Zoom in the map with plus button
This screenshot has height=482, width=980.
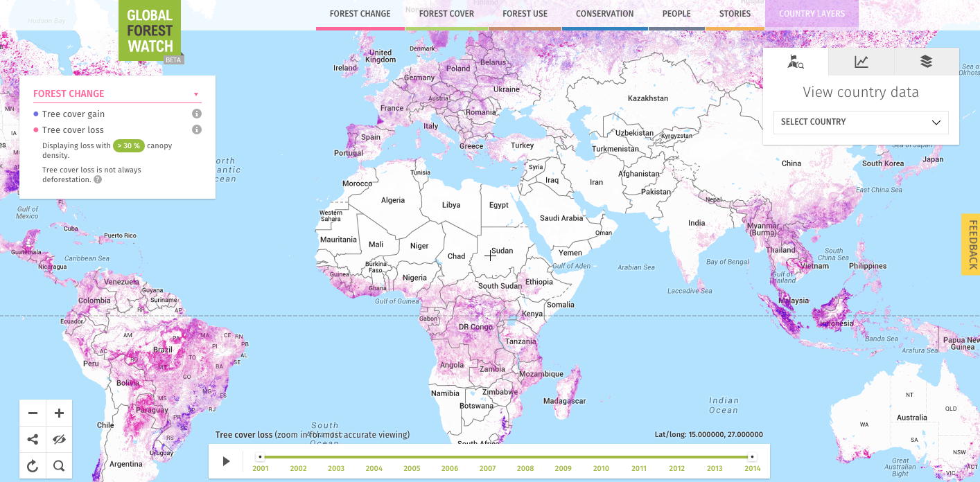pyautogui.click(x=59, y=413)
